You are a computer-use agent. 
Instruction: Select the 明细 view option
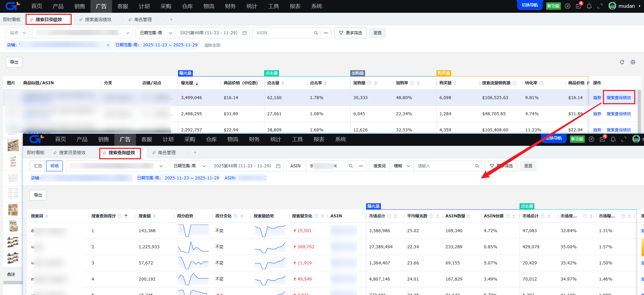[55, 166]
